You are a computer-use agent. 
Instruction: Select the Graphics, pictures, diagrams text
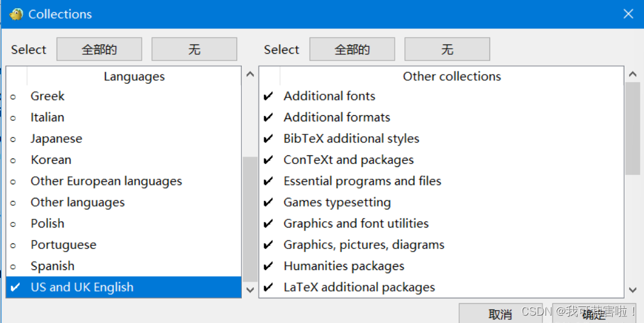click(364, 245)
